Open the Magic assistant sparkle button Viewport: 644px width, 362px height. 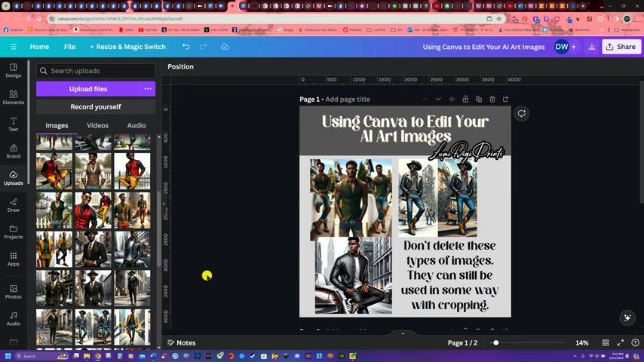627,318
